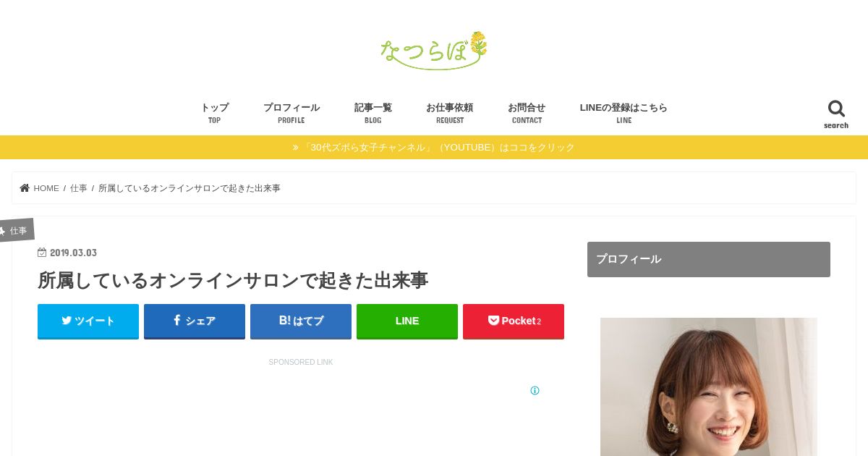The image size is (868, 456).
Task: Open the トップ menu item
Action: point(214,113)
